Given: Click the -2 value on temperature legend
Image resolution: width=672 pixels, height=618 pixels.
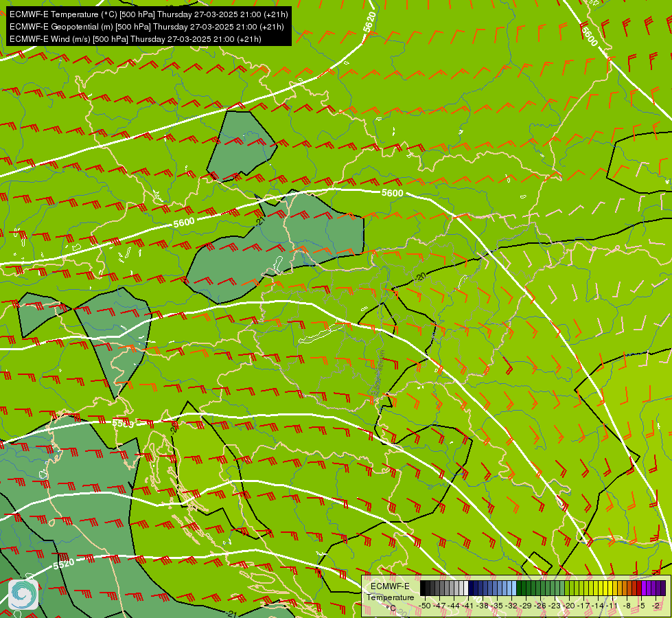Looking at the screenshot, I should pos(656,606).
